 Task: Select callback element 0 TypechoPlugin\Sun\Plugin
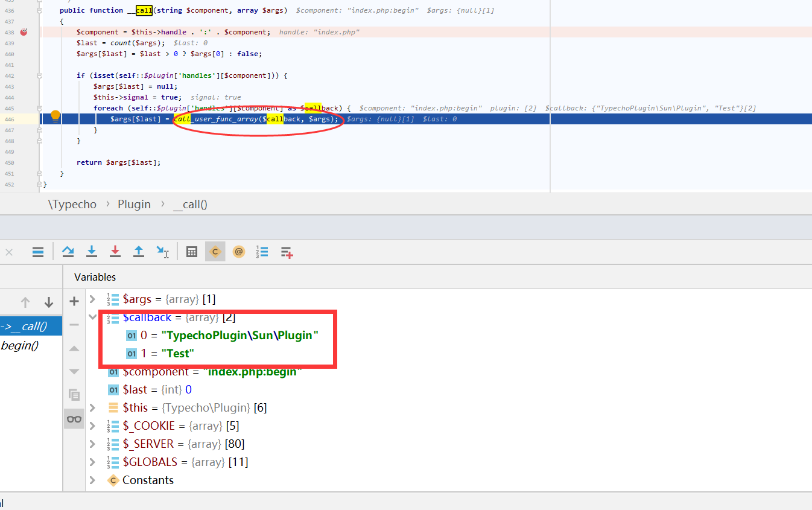222,335
